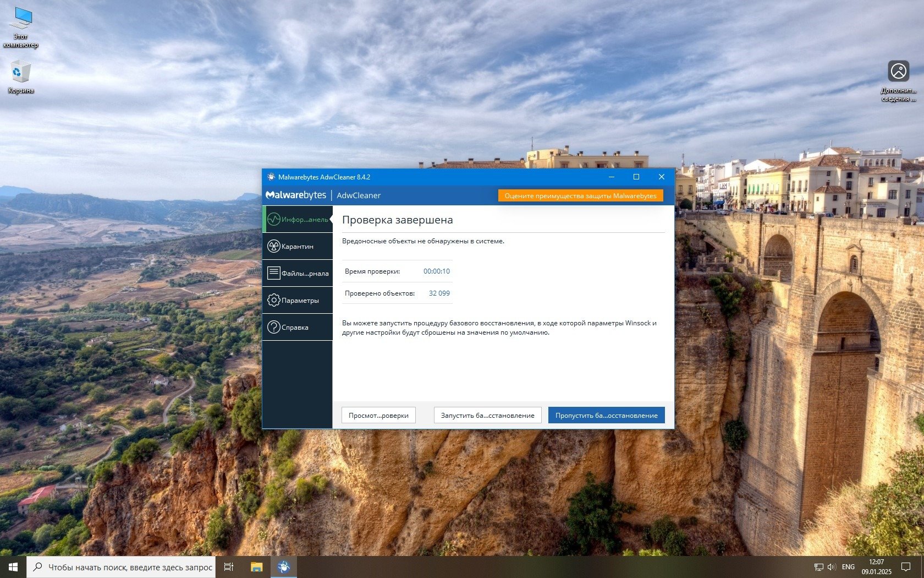This screenshot has width=924, height=578.
Task: Click the scan time value 00:00:10
Action: pyautogui.click(x=437, y=271)
